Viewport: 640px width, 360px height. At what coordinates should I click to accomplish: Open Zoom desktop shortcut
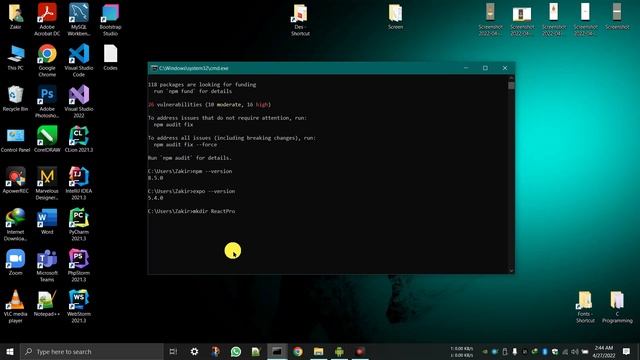pyautogui.click(x=16, y=262)
